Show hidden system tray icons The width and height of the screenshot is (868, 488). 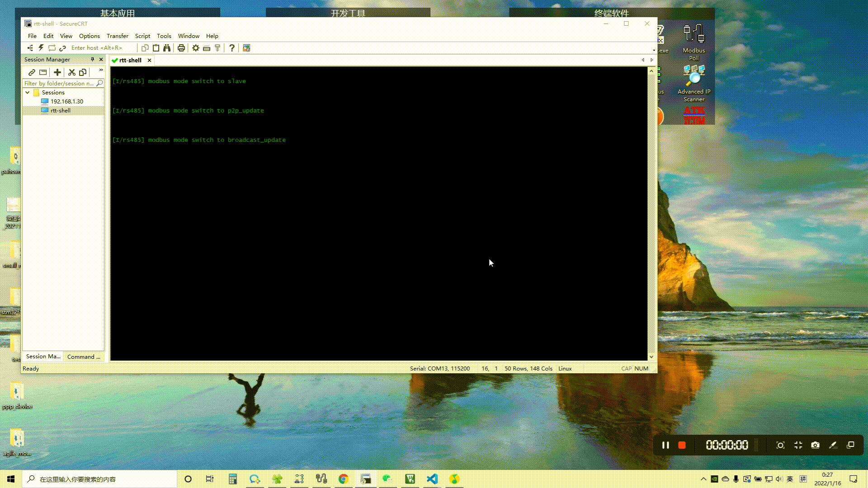click(x=703, y=479)
